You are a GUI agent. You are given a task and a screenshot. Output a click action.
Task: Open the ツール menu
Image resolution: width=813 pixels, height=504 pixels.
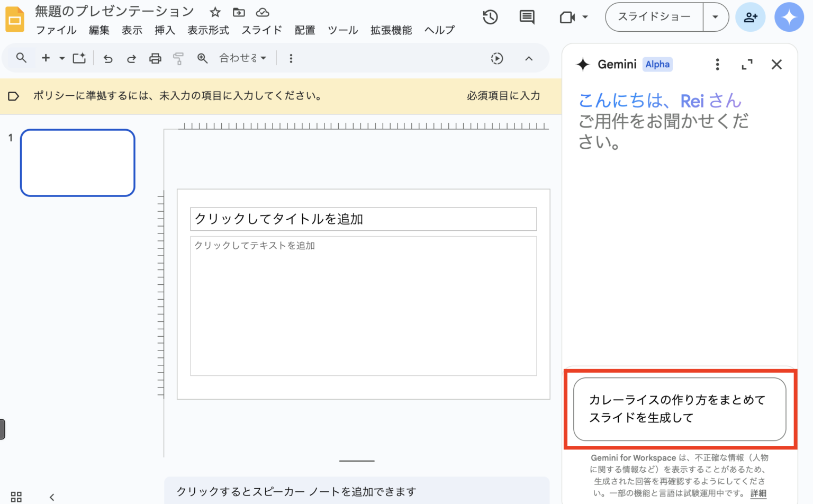[342, 30]
